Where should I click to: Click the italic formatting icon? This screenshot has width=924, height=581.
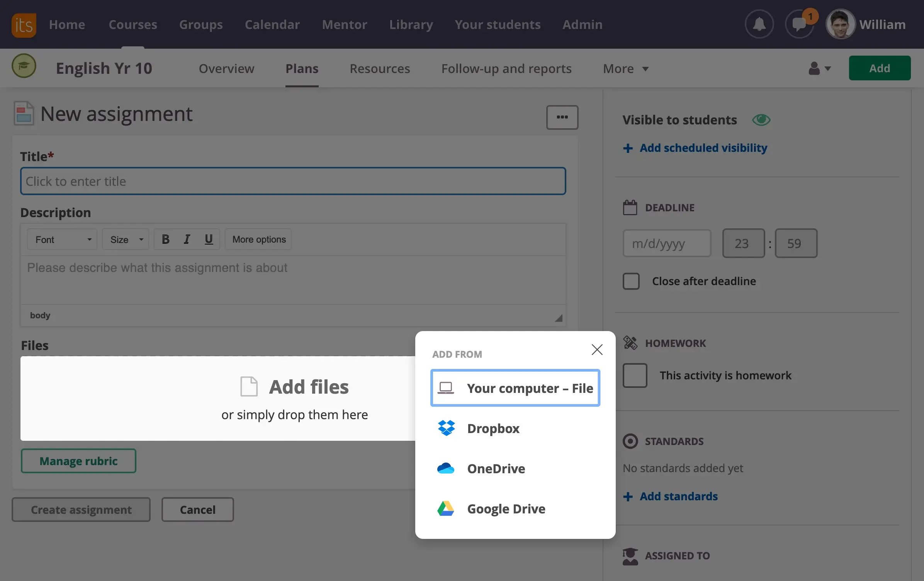(186, 239)
